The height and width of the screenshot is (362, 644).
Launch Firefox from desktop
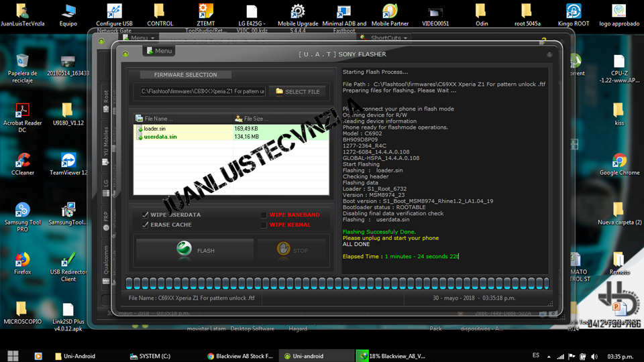pos(23,263)
